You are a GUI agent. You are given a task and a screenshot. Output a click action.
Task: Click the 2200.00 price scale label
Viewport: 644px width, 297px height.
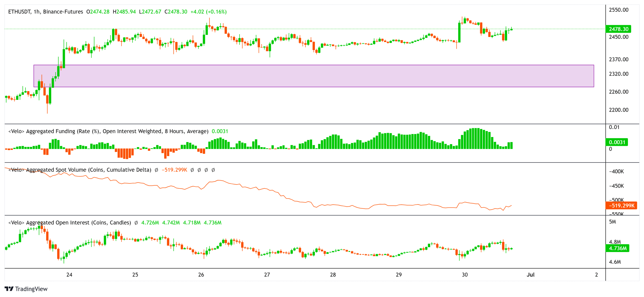pyautogui.click(x=618, y=110)
